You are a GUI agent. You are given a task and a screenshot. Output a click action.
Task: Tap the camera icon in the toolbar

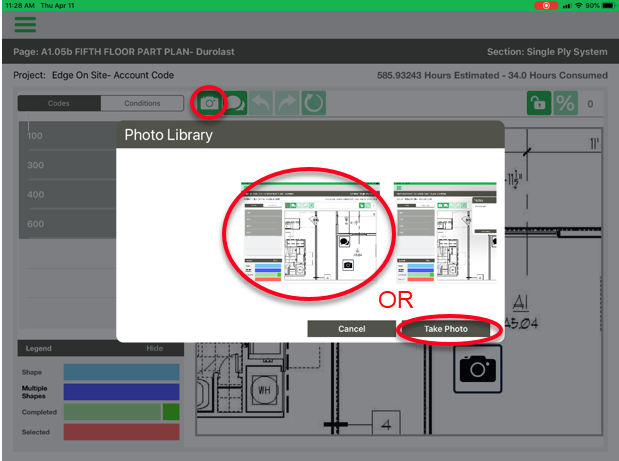tap(209, 103)
